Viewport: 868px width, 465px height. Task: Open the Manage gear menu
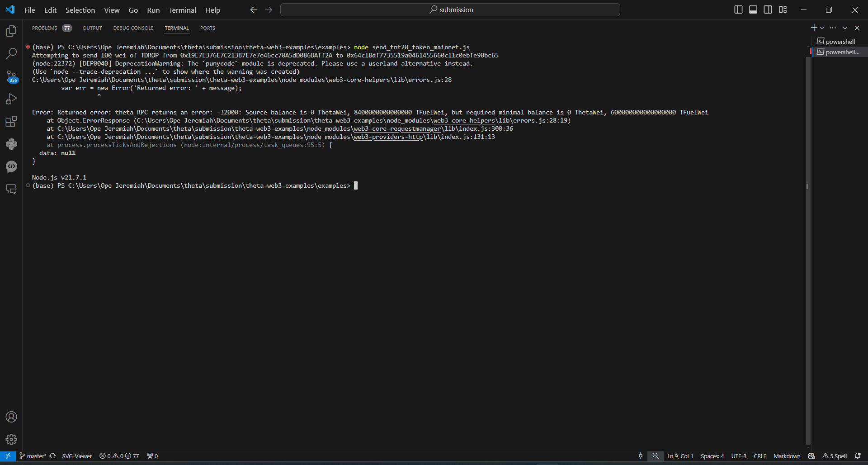[11, 439]
